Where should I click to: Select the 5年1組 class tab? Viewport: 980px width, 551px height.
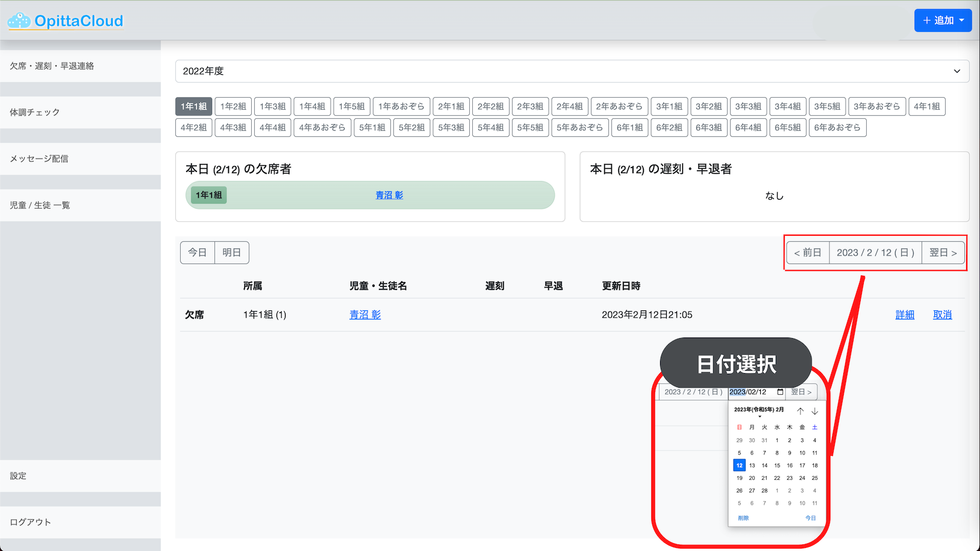pos(372,127)
